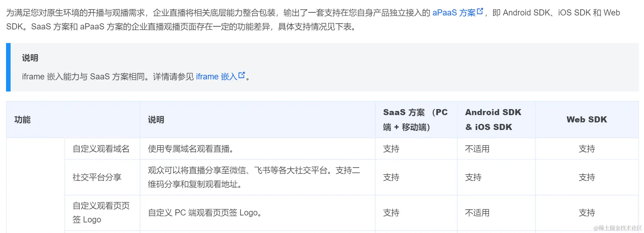644x233 pixels.
Task: Click the 功能 column header
Action: 22,120
